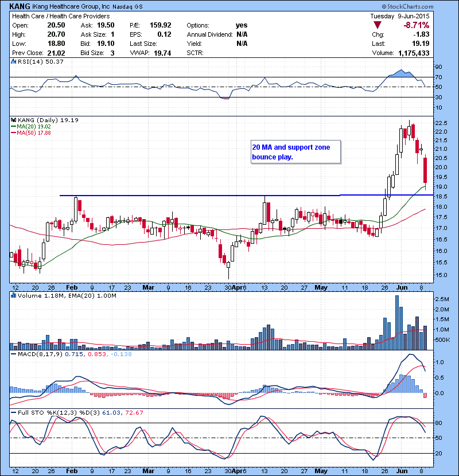
Task: Click the EPS value 0.12
Action: tap(164, 34)
